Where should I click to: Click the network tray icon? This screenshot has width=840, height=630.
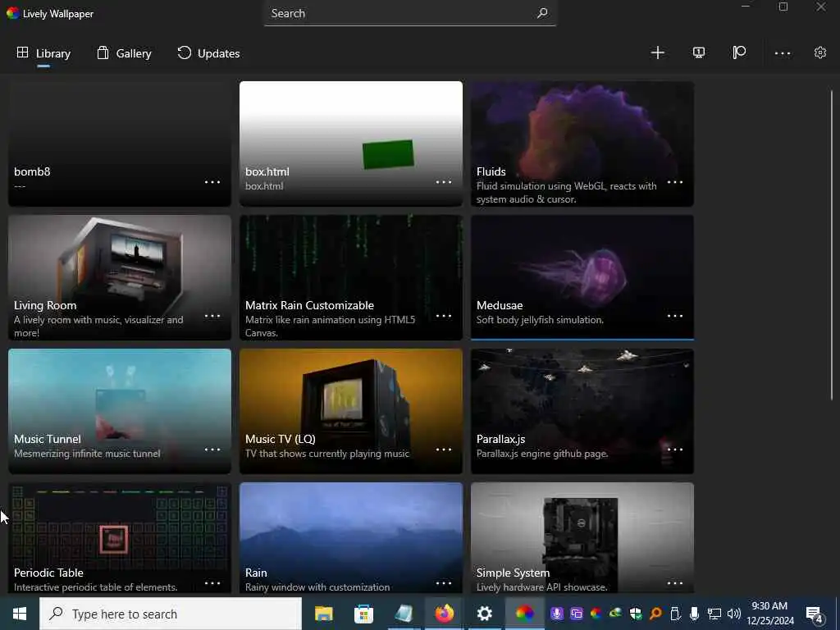coord(714,614)
